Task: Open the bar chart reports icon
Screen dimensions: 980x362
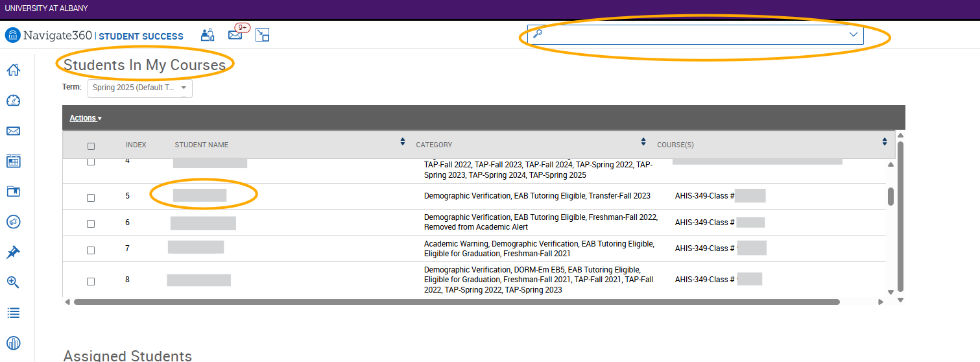Action: click(x=13, y=343)
